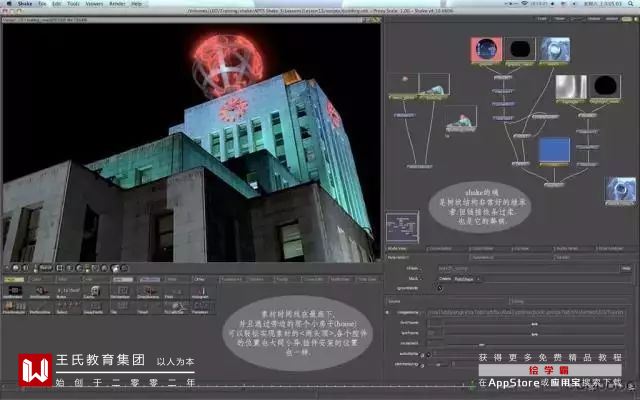Open the Parameters2 tab
640x400 pixels.
pyautogui.click(x=511, y=258)
